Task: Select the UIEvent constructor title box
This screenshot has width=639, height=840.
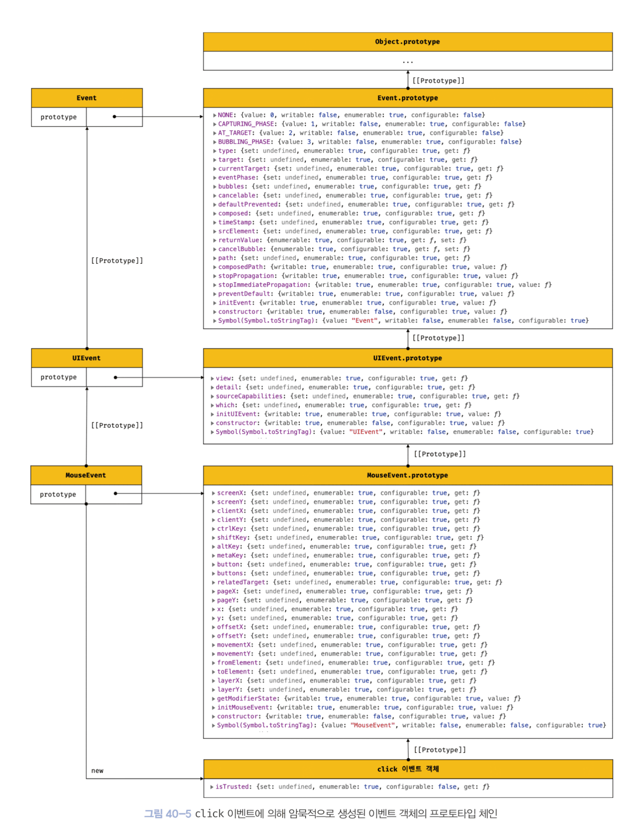Action: 86,358
